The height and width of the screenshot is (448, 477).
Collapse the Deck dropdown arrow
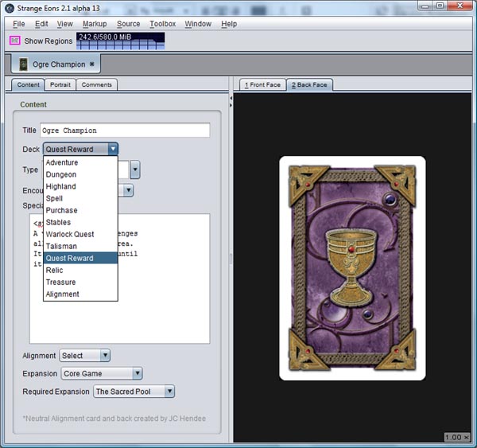113,149
